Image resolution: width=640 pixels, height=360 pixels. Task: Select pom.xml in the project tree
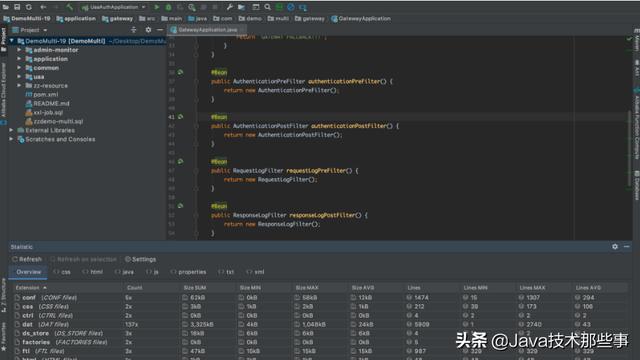(x=42, y=95)
